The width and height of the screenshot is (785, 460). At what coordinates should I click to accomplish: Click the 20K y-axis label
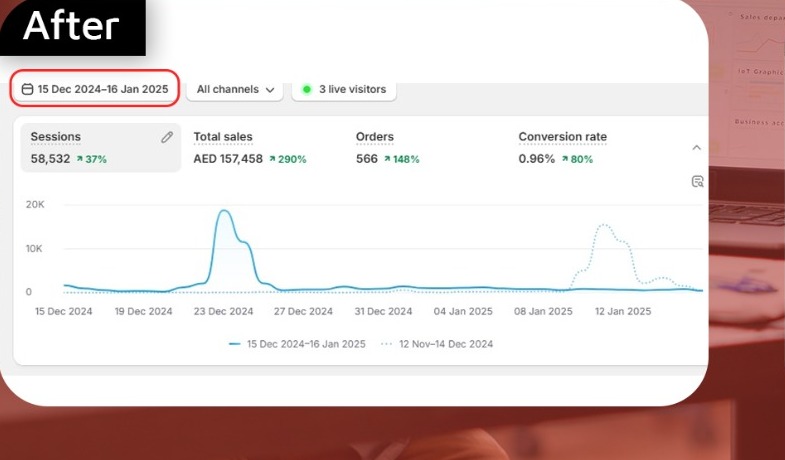(35, 204)
